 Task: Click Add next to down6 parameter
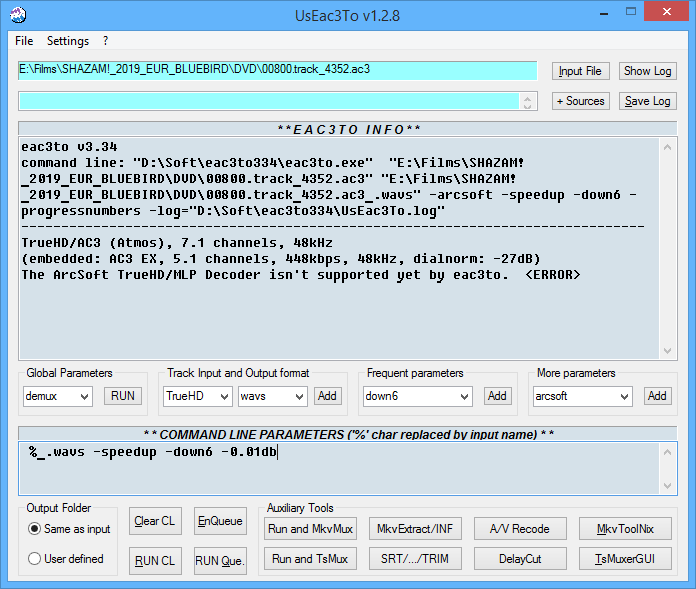(x=497, y=396)
